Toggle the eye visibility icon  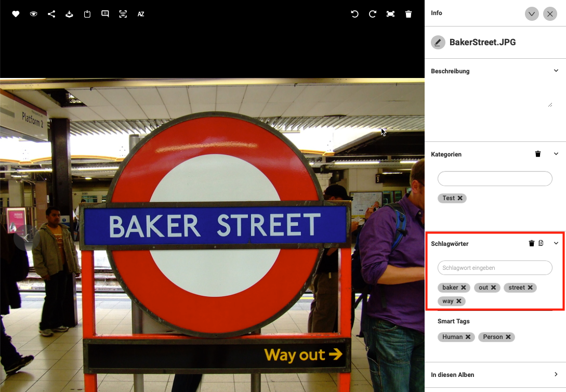34,14
